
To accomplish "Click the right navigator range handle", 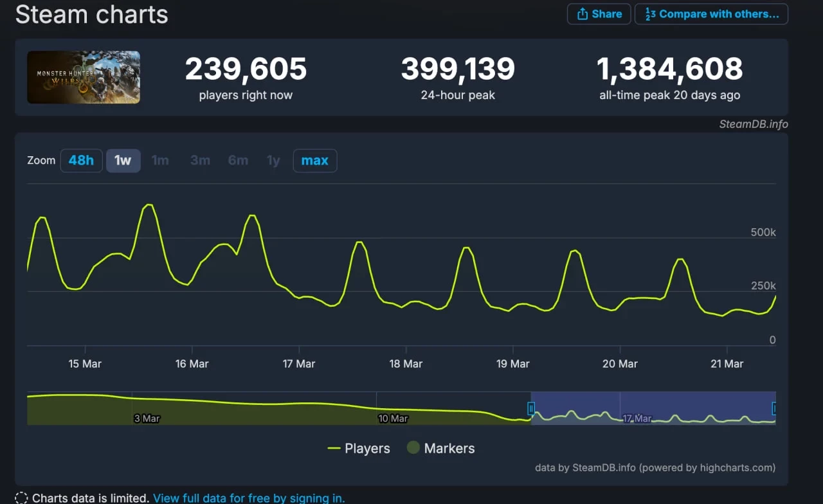I will coord(774,408).
